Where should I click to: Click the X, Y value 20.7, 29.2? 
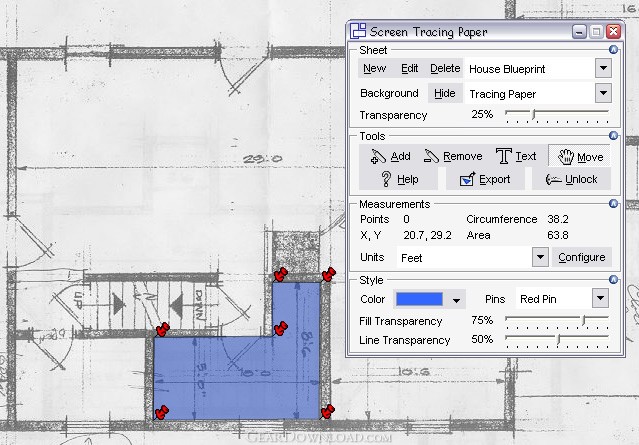pyautogui.click(x=427, y=235)
